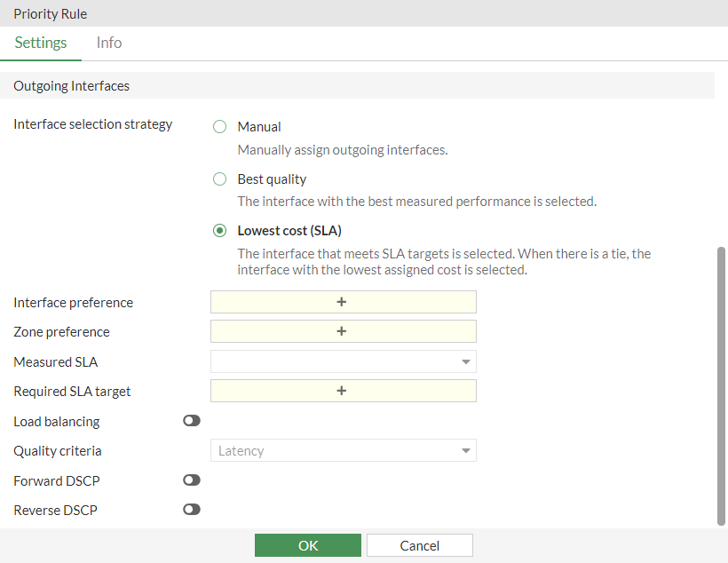Click plus icon in Interface preference field

[342, 302]
